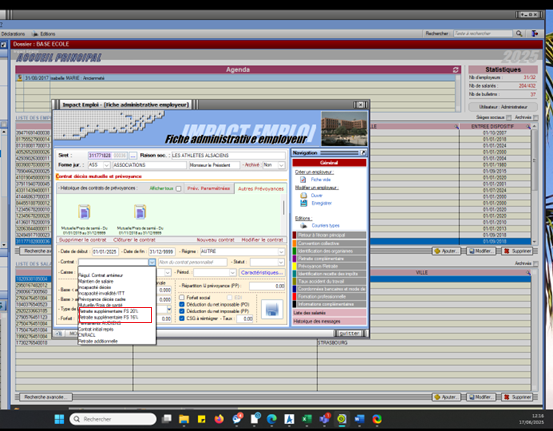The width and height of the screenshot is (553, 431).
Task: Toggle the Forfait social checkbox
Action: click(x=182, y=298)
